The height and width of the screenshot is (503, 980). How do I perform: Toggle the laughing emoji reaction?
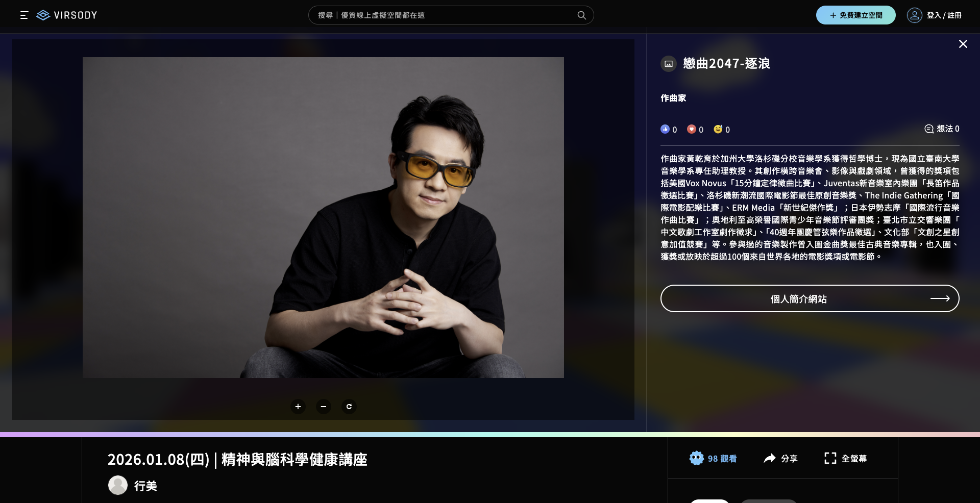718,129
